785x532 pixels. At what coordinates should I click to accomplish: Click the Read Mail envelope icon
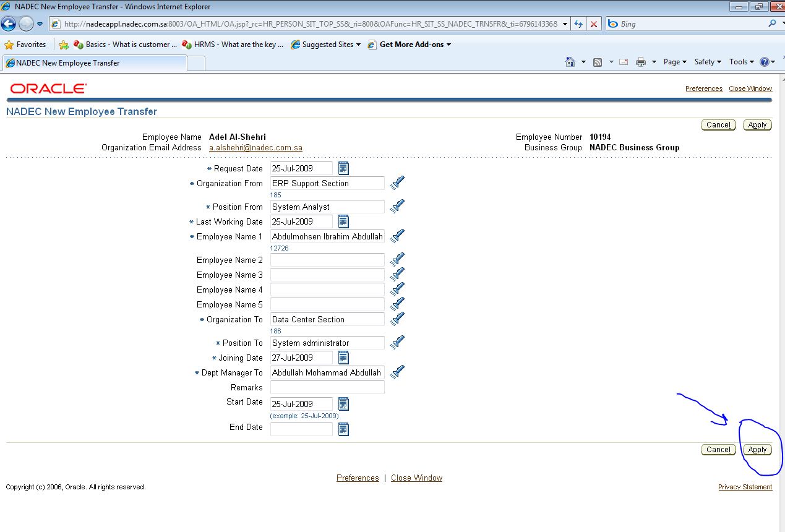click(624, 62)
